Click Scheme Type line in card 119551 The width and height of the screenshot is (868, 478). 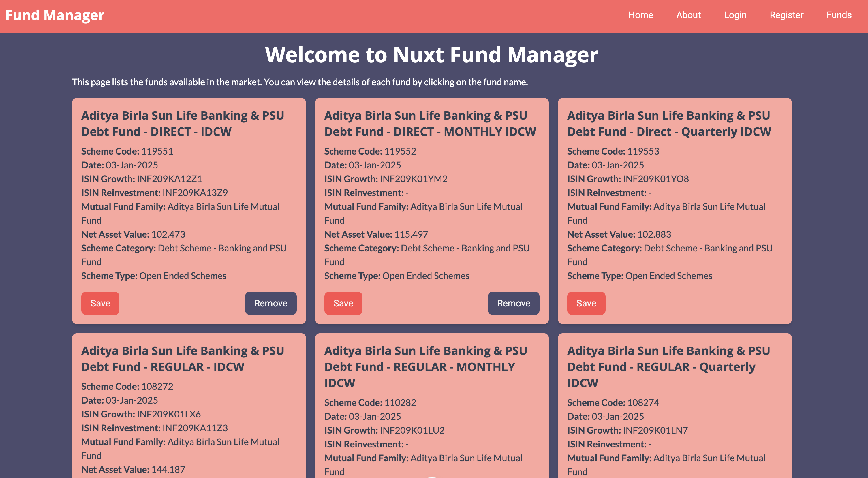(x=154, y=276)
